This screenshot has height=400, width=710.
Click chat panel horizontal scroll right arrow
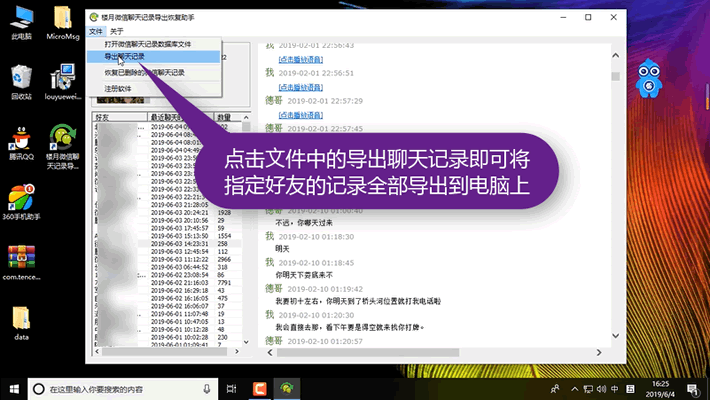click(599, 352)
